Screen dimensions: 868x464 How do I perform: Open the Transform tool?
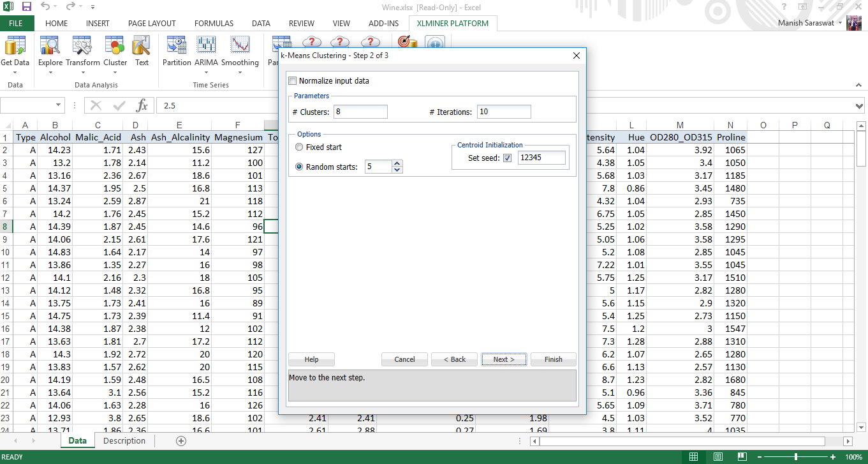click(x=82, y=51)
